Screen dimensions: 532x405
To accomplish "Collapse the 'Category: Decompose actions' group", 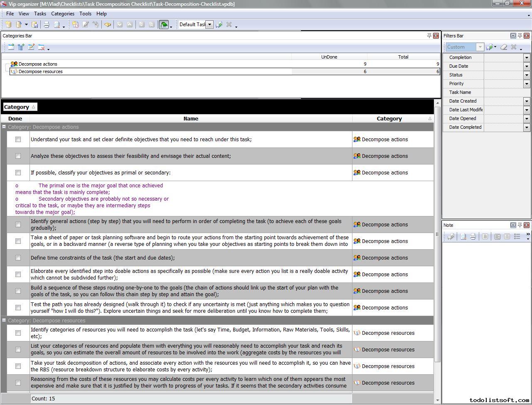I will [4, 127].
